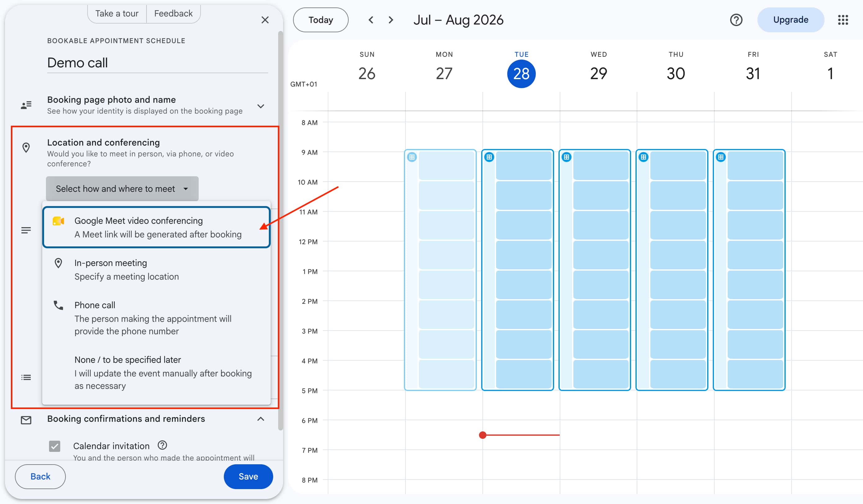
Task: Click the Friday 31 appointment schedule grid icon
Action: click(x=721, y=157)
